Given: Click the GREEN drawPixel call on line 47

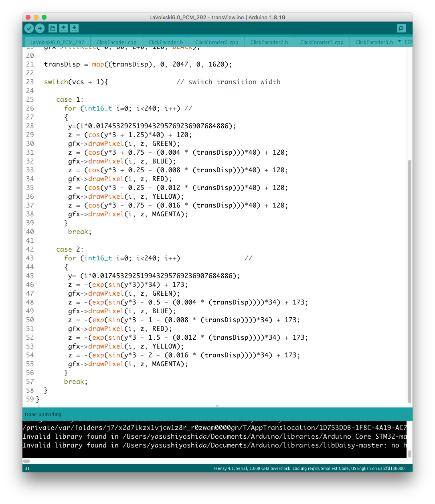Looking at the screenshot, I should 124,293.
